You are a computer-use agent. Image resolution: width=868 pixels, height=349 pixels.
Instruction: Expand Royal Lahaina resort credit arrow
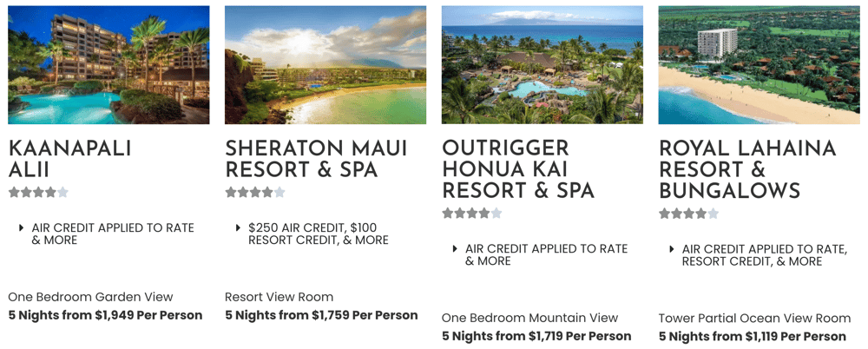click(672, 249)
